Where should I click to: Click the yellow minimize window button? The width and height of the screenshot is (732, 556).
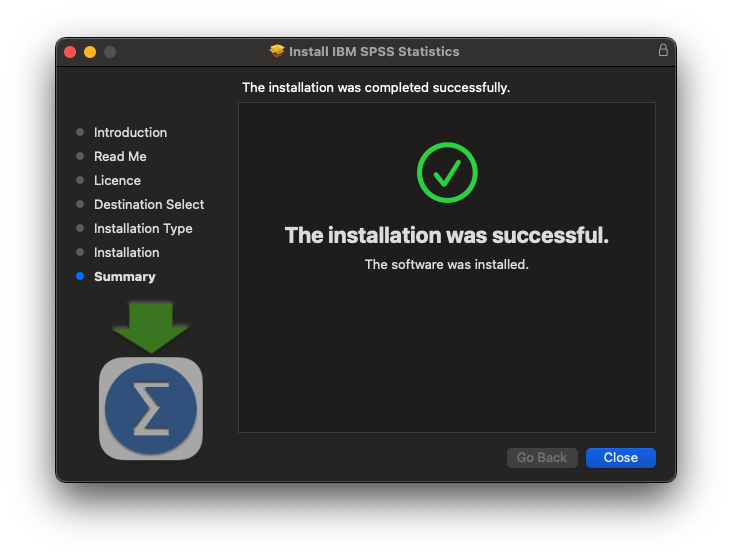tap(90, 52)
